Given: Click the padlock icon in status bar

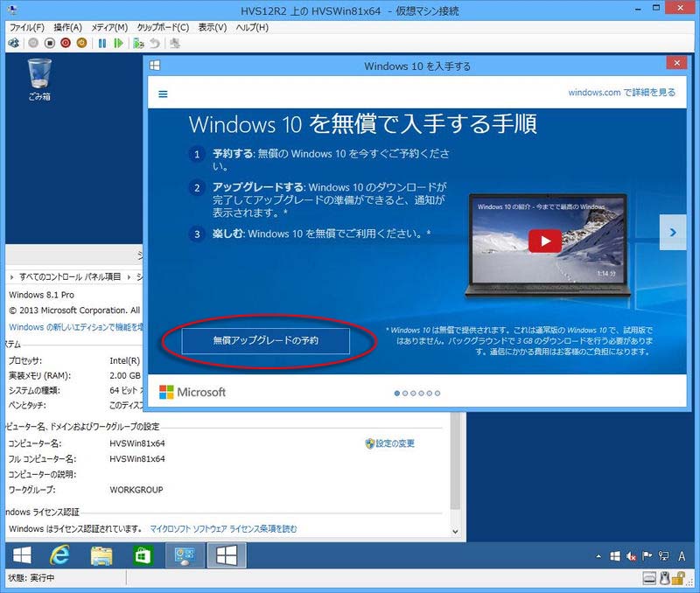Looking at the screenshot, I should 678,578.
